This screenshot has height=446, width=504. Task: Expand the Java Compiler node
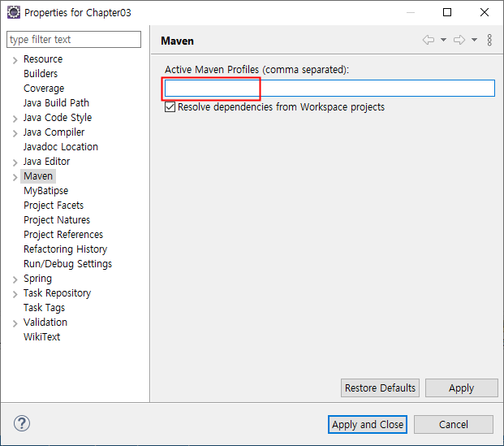tap(15, 133)
